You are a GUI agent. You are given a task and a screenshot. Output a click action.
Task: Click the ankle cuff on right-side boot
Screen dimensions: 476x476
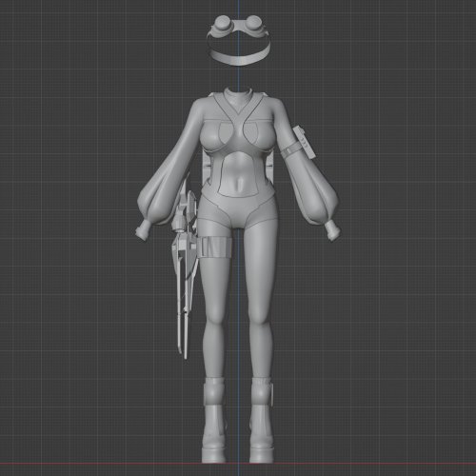tap(262, 392)
